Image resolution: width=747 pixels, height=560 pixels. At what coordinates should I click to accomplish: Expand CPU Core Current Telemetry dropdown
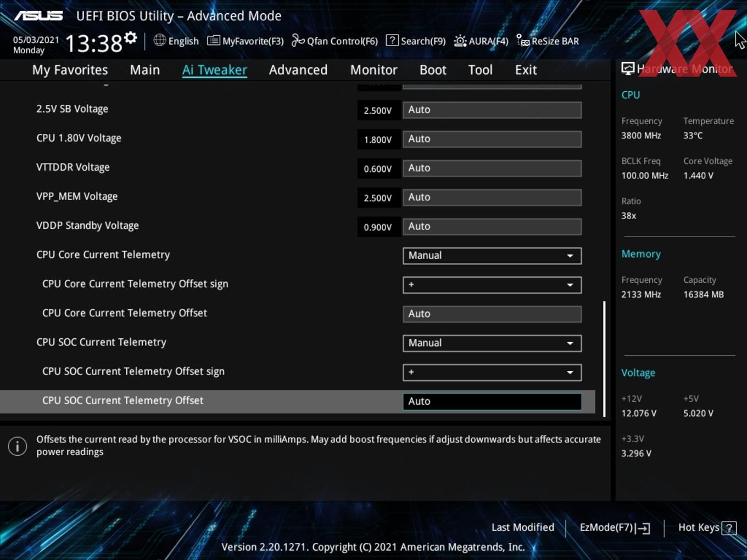(x=492, y=255)
